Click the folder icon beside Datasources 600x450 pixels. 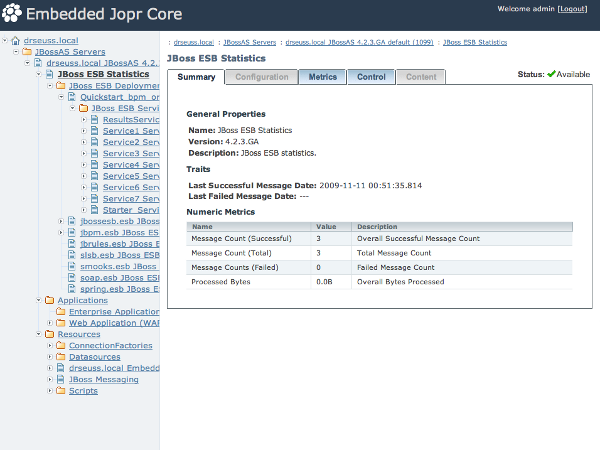tap(61, 357)
